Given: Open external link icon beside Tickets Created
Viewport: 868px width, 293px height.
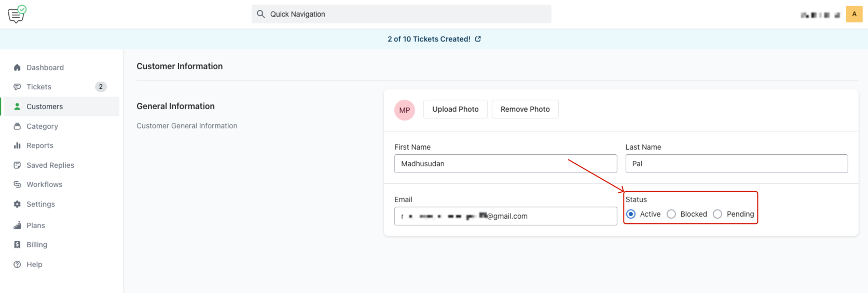Looking at the screenshot, I should [x=478, y=39].
